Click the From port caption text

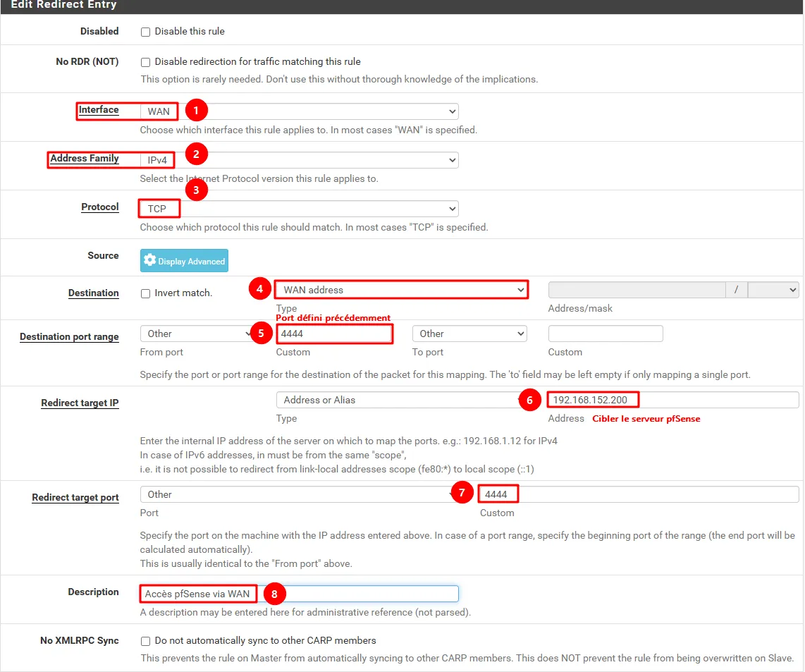161,353
